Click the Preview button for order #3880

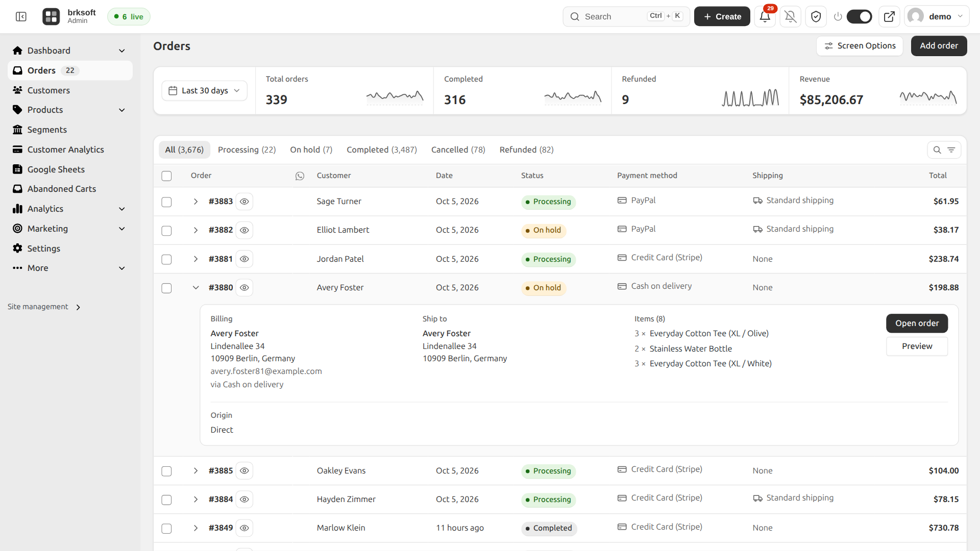[x=917, y=346]
